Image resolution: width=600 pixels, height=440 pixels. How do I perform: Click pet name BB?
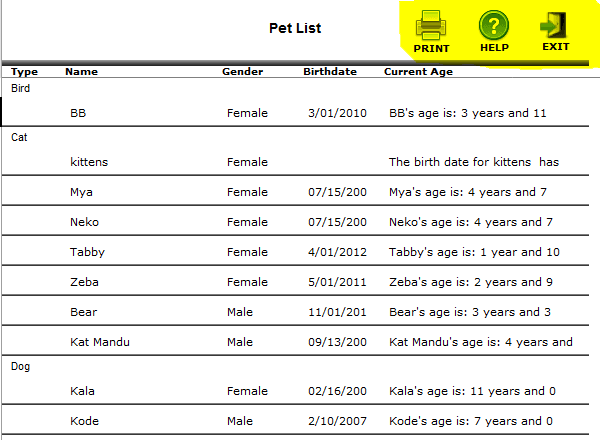78,113
